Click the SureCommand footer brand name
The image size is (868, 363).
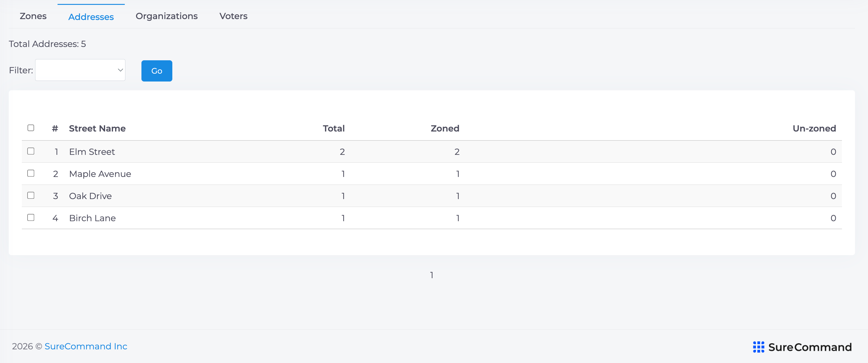[x=810, y=347]
